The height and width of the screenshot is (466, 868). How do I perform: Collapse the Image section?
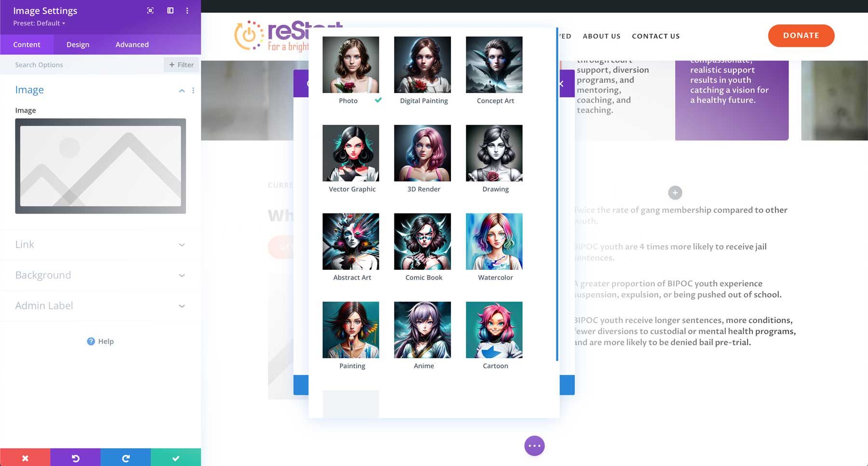(x=182, y=90)
